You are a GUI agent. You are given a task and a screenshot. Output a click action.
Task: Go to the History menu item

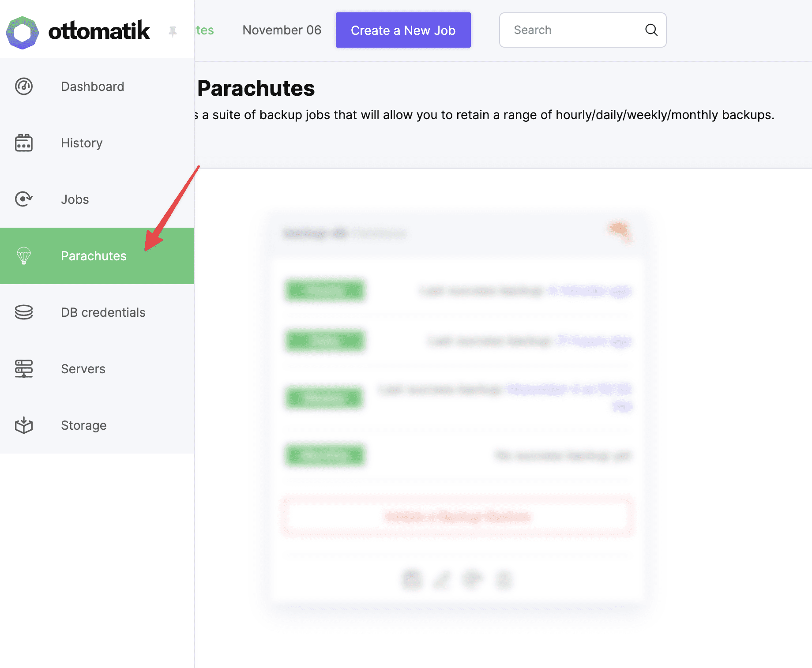coord(82,143)
